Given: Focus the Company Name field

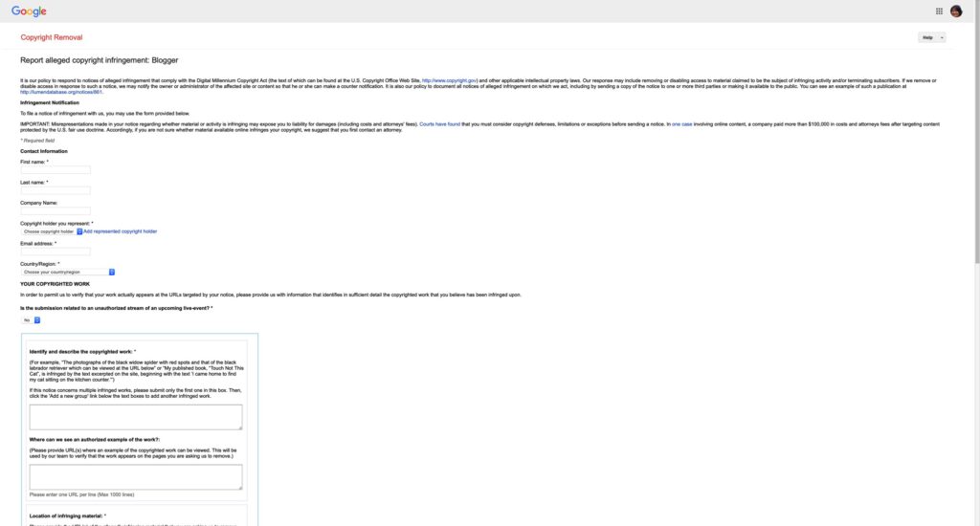Looking at the screenshot, I should coord(56,211).
